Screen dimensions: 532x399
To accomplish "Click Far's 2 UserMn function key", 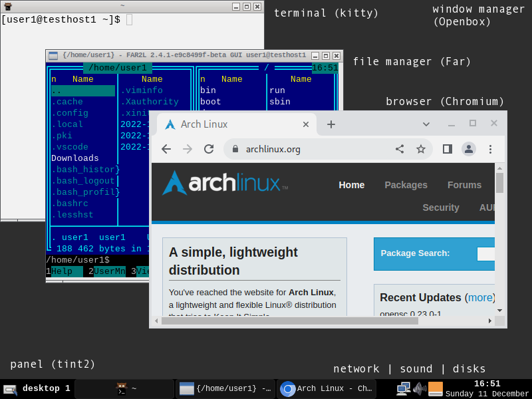I will [x=107, y=271].
